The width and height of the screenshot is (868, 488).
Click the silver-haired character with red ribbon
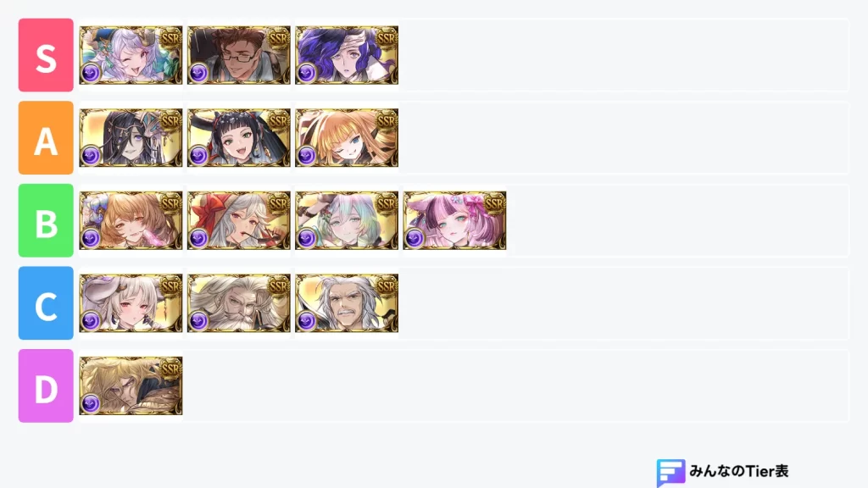point(238,220)
